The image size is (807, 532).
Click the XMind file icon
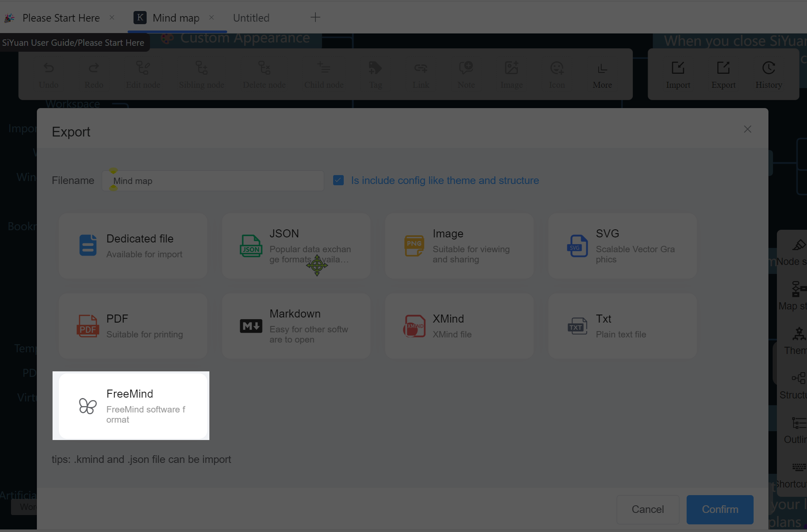point(414,326)
